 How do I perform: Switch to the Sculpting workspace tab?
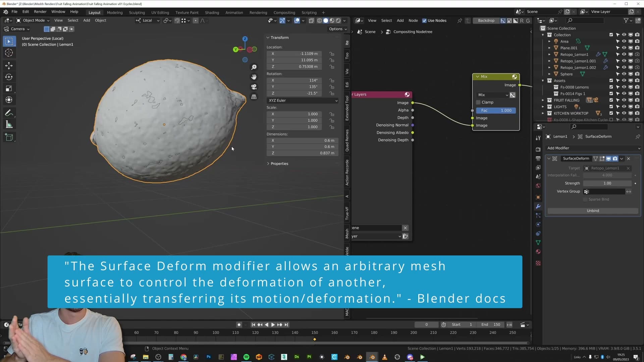(x=137, y=12)
